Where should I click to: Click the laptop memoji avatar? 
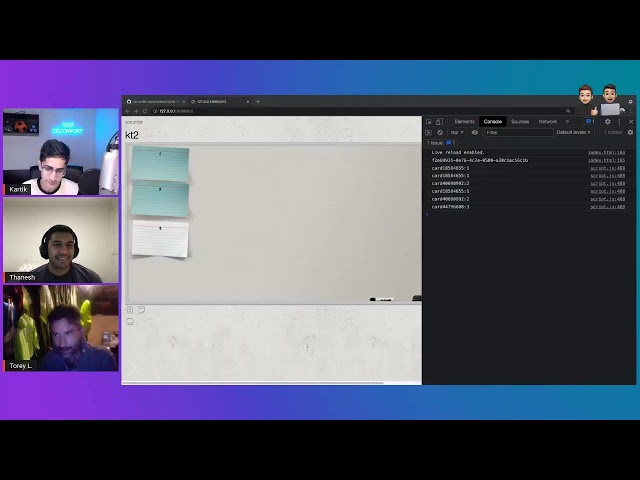point(611,100)
